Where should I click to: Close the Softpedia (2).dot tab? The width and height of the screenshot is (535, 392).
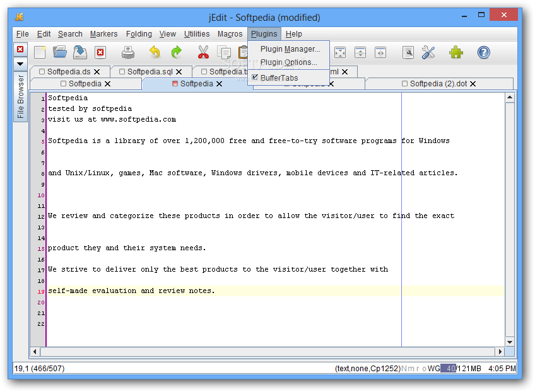point(473,84)
